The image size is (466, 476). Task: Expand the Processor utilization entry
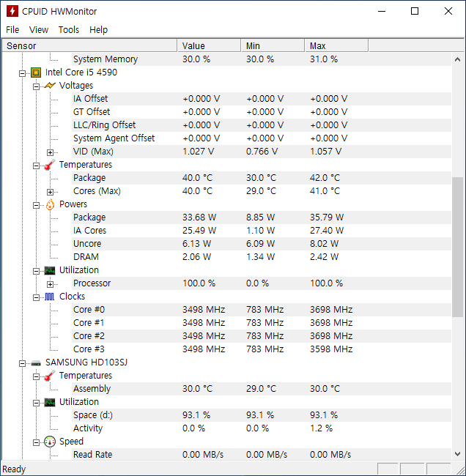click(x=50, y=284)
